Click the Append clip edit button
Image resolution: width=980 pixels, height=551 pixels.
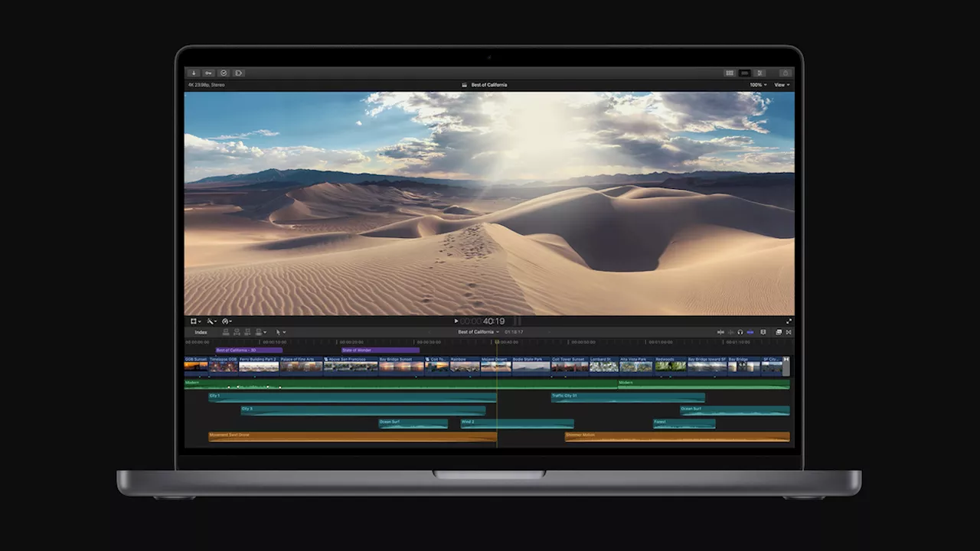point(247,332)
